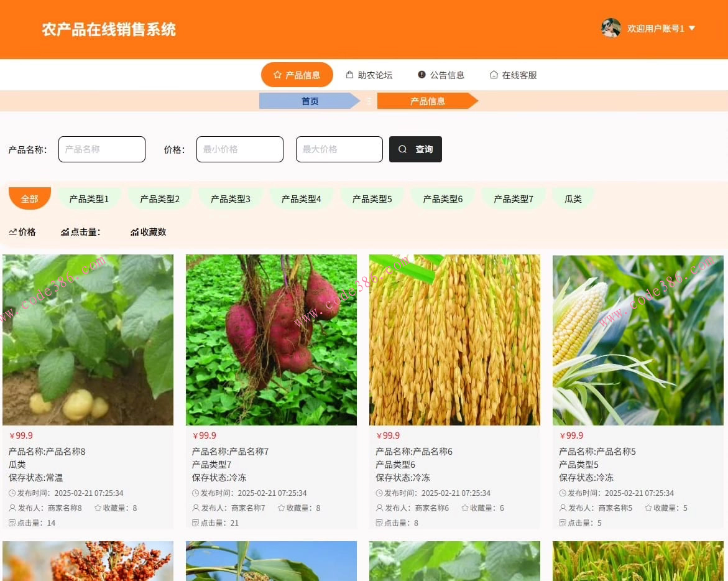This screenshot has width=728, height=581.
Task: Select the 全部 category filter
Action: coord(29,198)
